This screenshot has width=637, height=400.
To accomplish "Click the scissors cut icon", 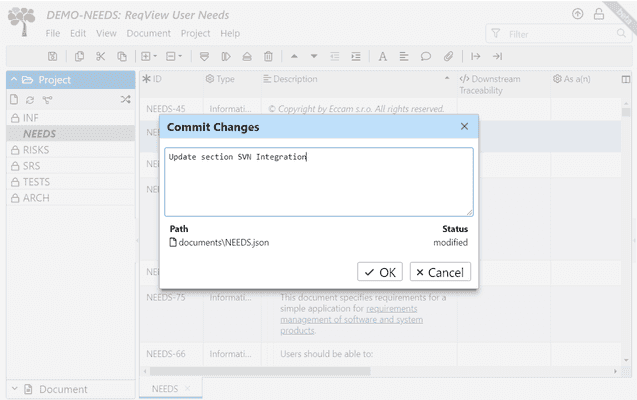I will point(100,57).
